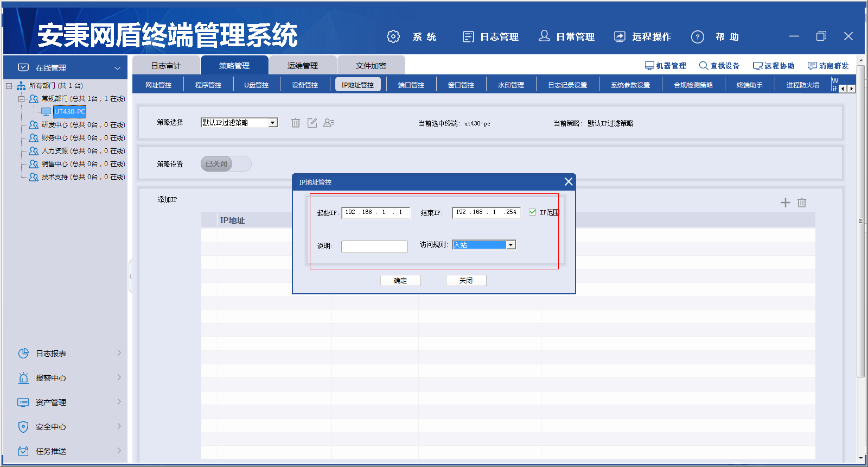Viewport: 868px width, 467px height.
Task: Collapse the 所有部门 tree node
Action: (x=9, y=86)
